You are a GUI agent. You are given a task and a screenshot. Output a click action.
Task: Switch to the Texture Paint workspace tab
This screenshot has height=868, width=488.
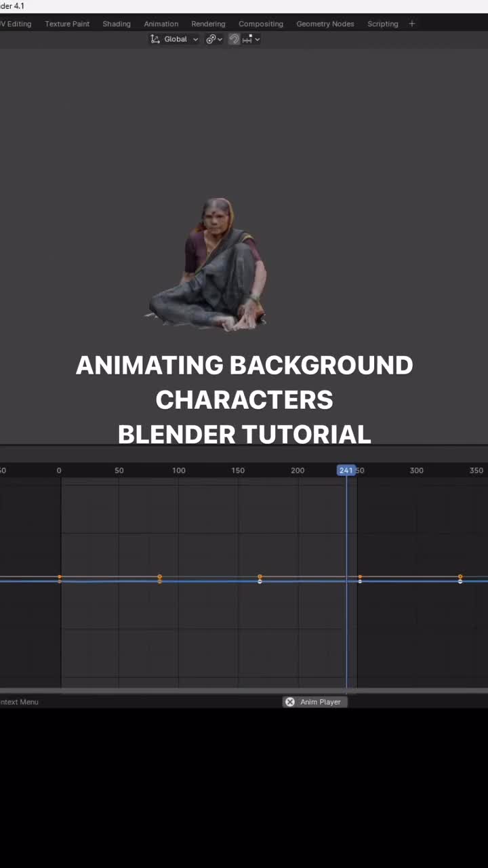67,24
